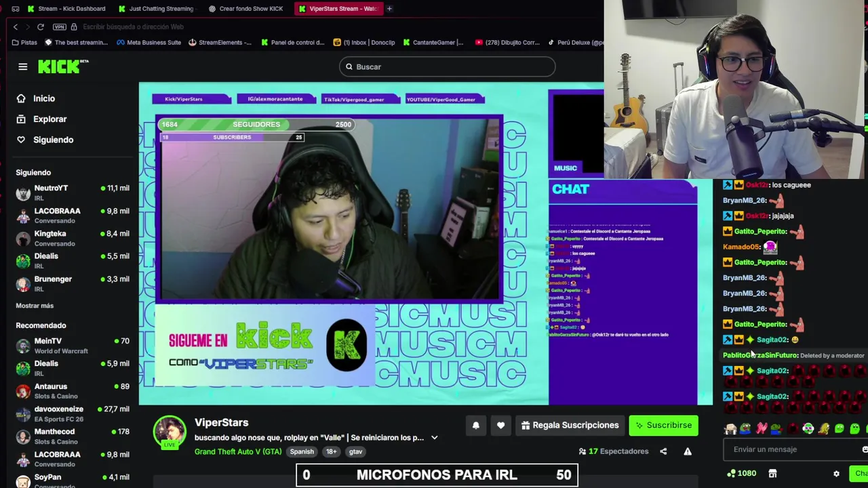This screenshot has height=488, width=868.
Task: Click the browser reload icon
Action: (x=41, y=26)
